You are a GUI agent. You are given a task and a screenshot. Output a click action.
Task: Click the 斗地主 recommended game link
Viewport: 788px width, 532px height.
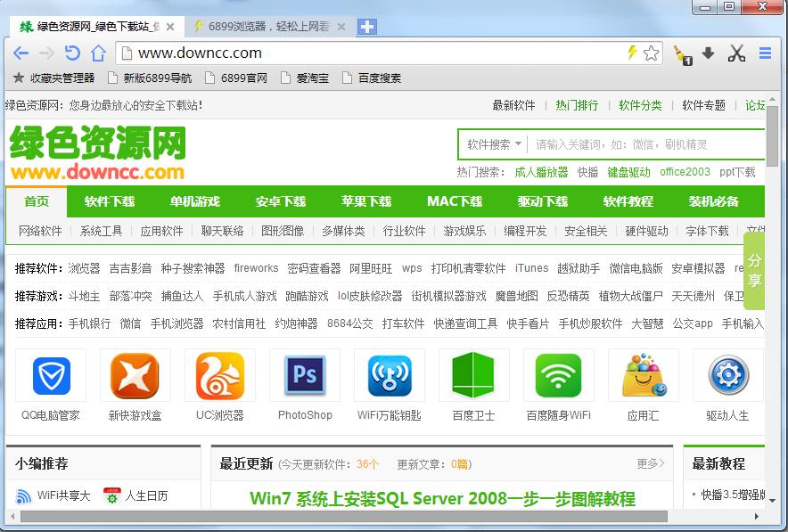click(84, 297)
